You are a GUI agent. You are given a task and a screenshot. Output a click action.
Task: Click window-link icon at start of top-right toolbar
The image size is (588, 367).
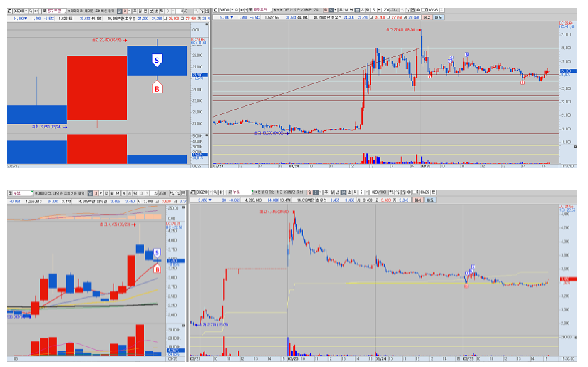coord(216,10)
